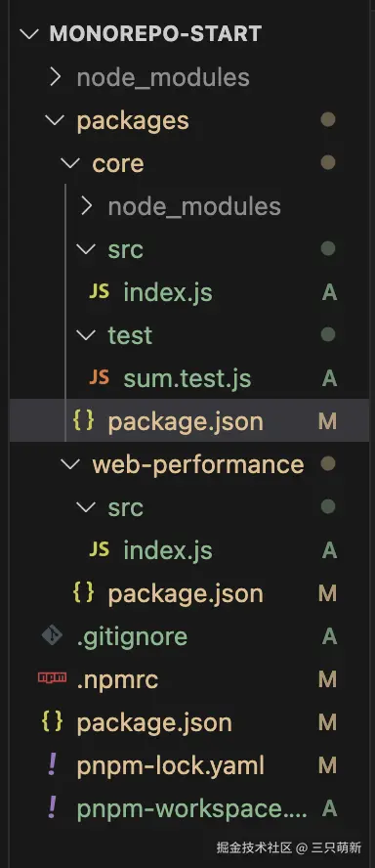This screenshot has height=868, width=375.
Task: Click the status dot next to web-performance
Action: click(x=328, y=463)
